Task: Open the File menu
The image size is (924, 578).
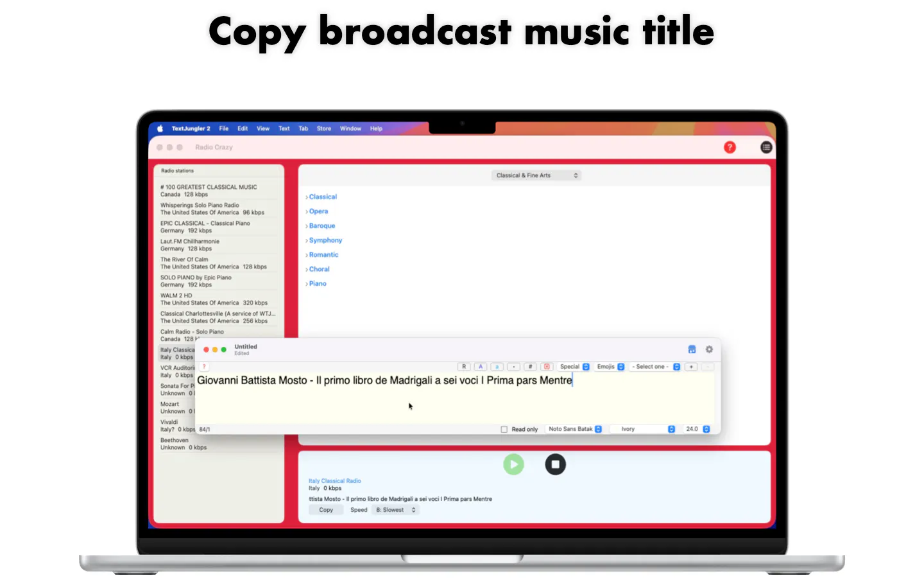Action: [x=224, y=128]
